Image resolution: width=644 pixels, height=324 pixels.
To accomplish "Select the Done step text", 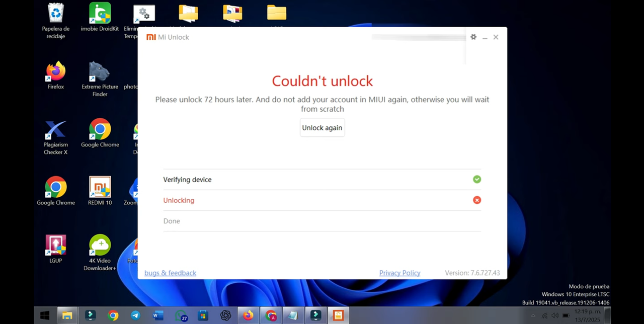I will [x=172, y=221].
